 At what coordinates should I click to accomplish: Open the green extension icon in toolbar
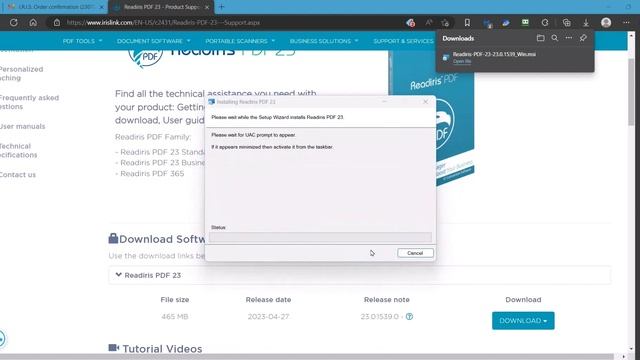pyautogui.click(x=525, y=22)
